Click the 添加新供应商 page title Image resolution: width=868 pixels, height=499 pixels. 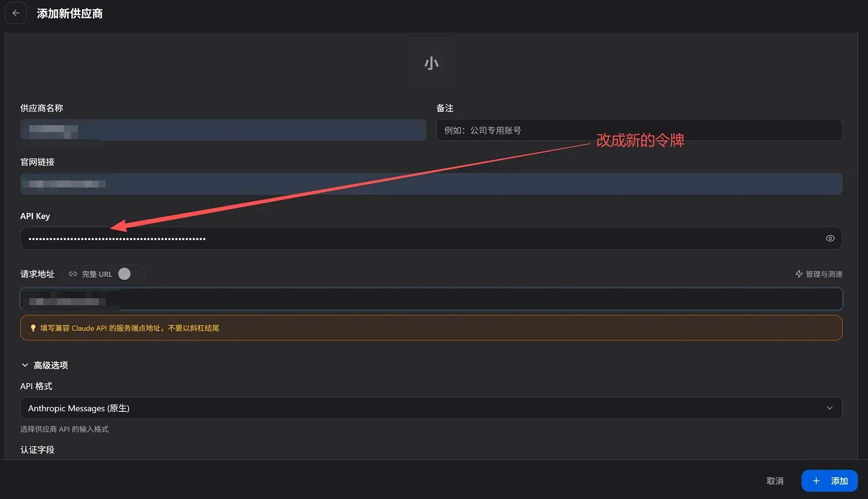(x=70, y=13)
